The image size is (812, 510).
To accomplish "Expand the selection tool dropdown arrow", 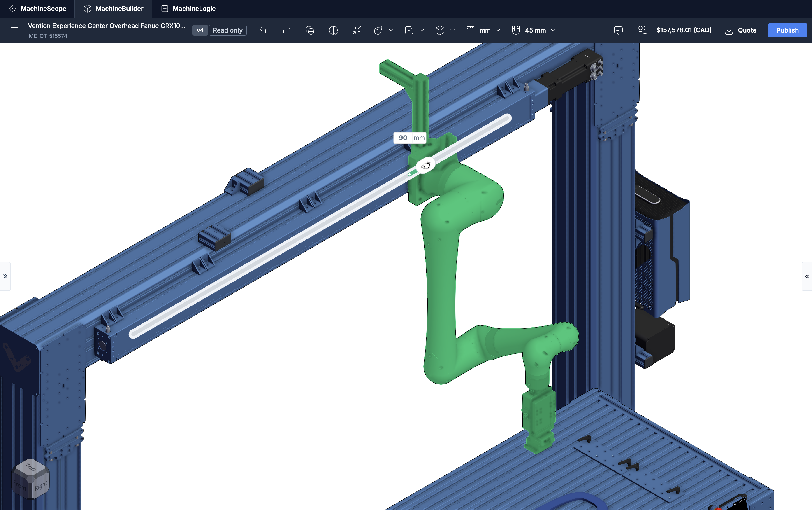I will tap(422, 30).
